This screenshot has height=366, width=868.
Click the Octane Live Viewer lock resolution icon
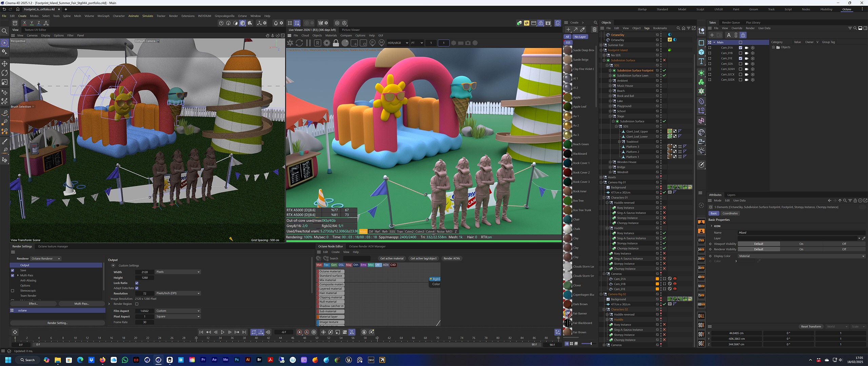point(336,43)
